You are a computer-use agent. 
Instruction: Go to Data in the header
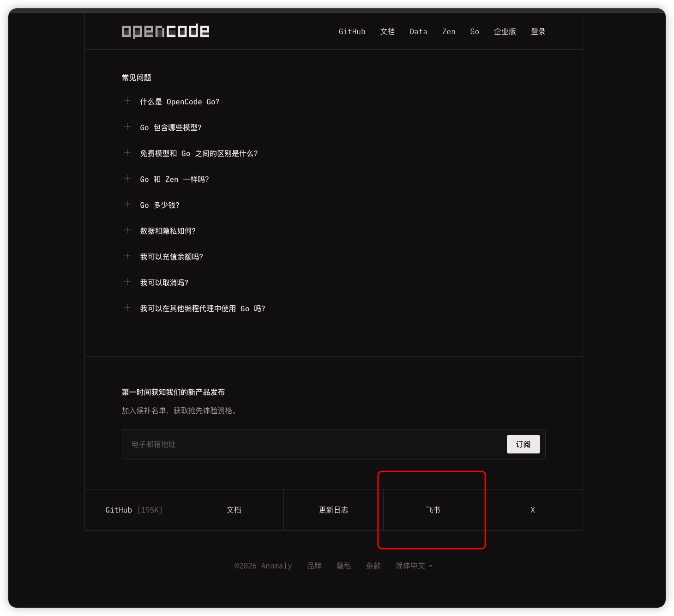coord(418,31)
